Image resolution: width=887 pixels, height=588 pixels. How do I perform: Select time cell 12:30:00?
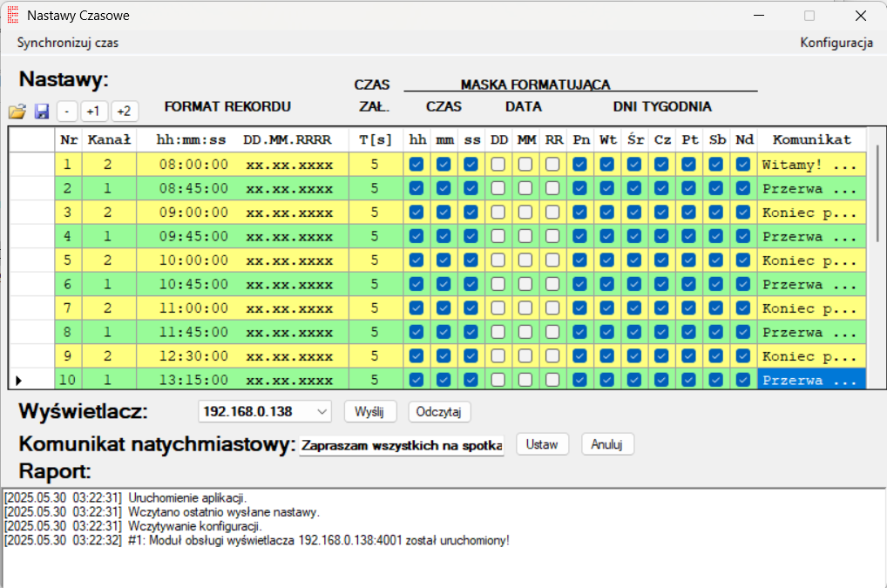[x=193, y=355]
